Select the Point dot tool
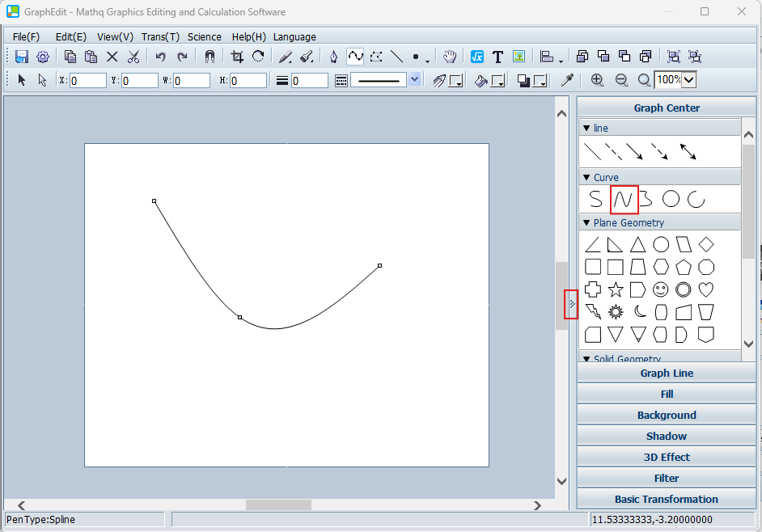This screenshot has width=762, height=532. 416,57
